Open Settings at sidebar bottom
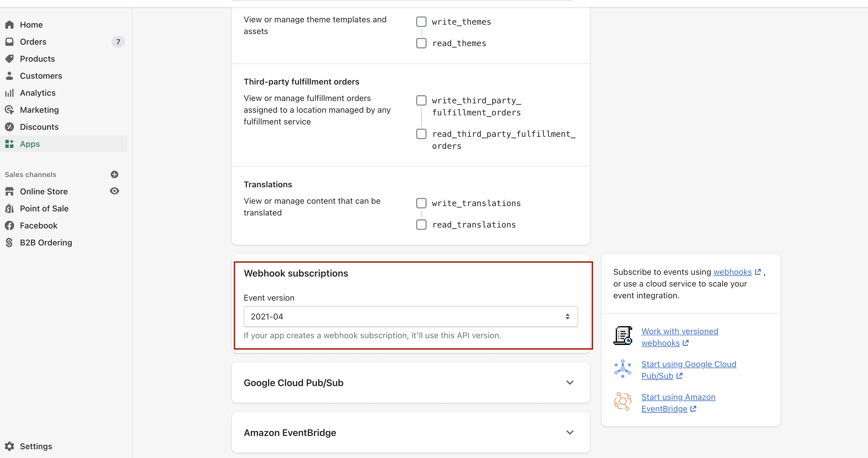This screenshot has width=868, height=458. point(36,446)
